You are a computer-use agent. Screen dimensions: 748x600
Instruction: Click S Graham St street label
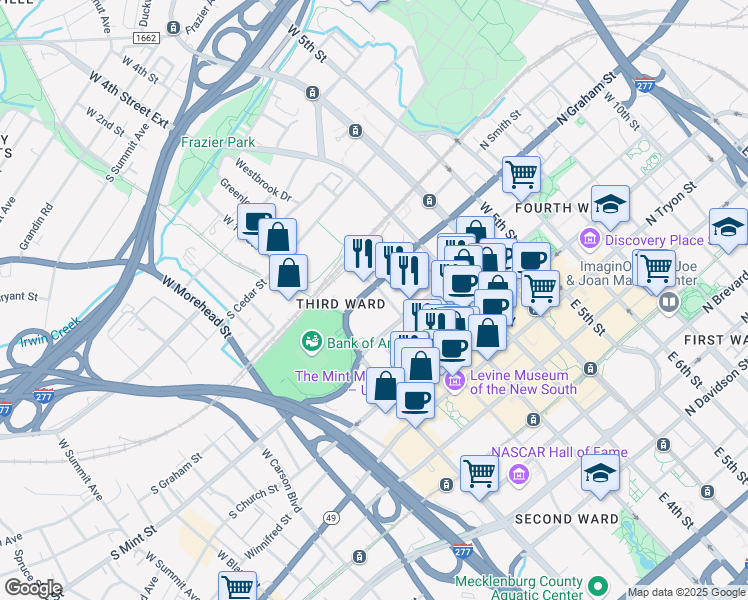pyautogui.click(x=176, y=474)
